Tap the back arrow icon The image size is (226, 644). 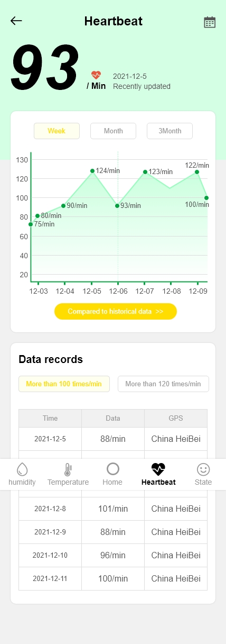pos(16,21)
